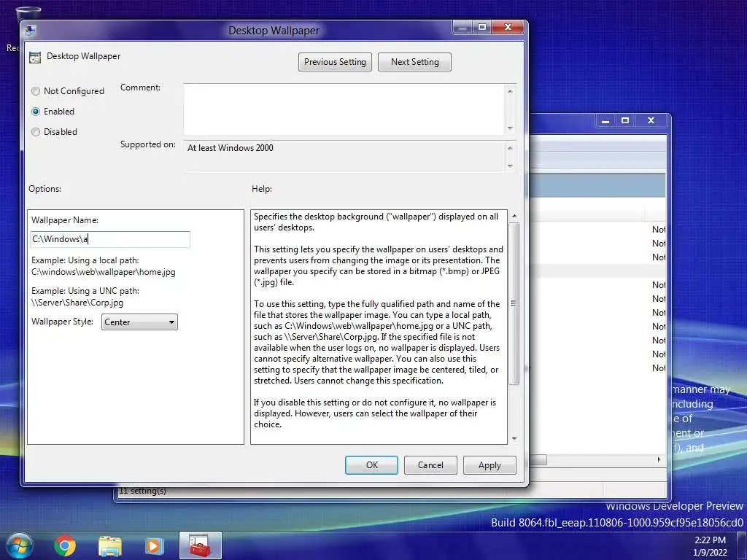Click the '11 setting(s)' status bar text
Viewport: 747px width, 560px height.
pos(143,491)
